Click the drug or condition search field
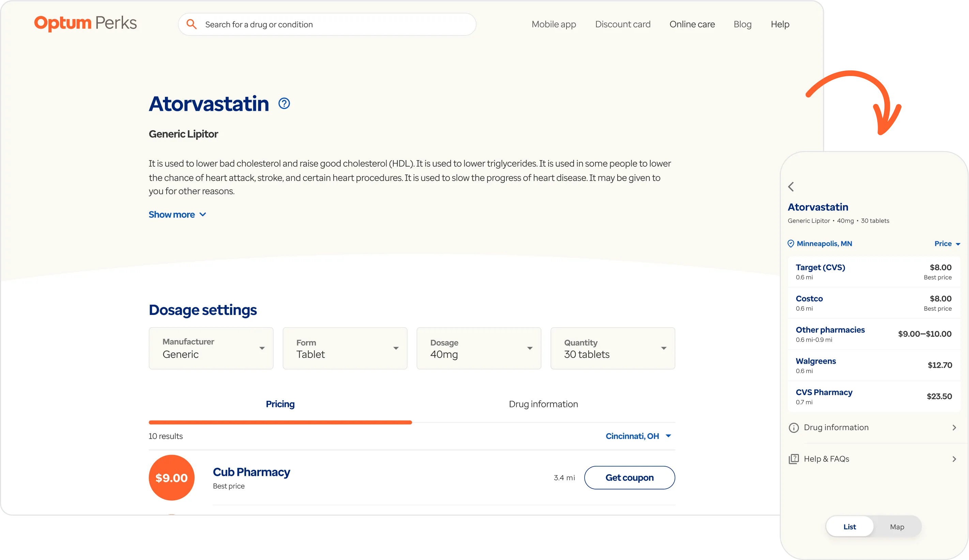969x560 pixels. (x=327, y=24)
